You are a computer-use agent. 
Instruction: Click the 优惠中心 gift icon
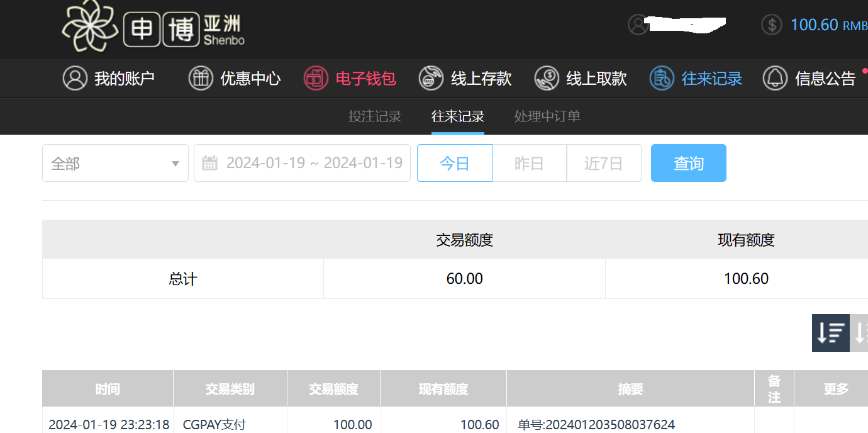[x=201, y=78]
